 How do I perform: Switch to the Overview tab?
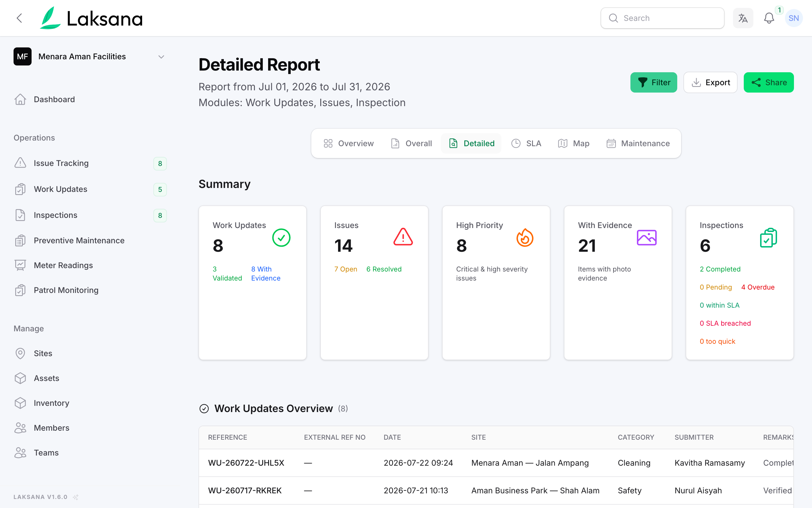[x=348, y=143]
